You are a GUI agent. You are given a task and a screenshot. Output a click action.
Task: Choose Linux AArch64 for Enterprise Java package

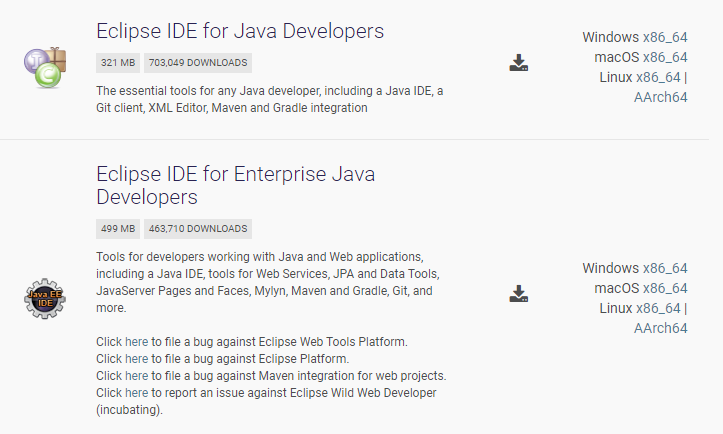click(x=661, y=328)
